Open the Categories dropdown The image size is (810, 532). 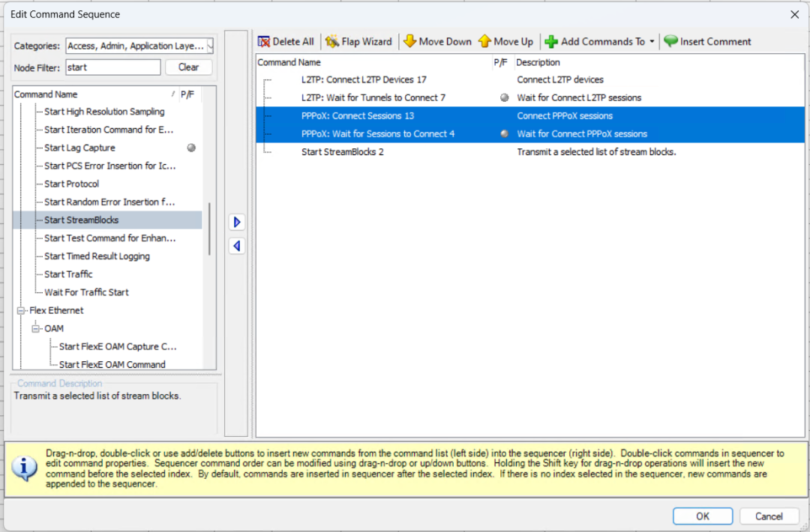click(209, 46)
